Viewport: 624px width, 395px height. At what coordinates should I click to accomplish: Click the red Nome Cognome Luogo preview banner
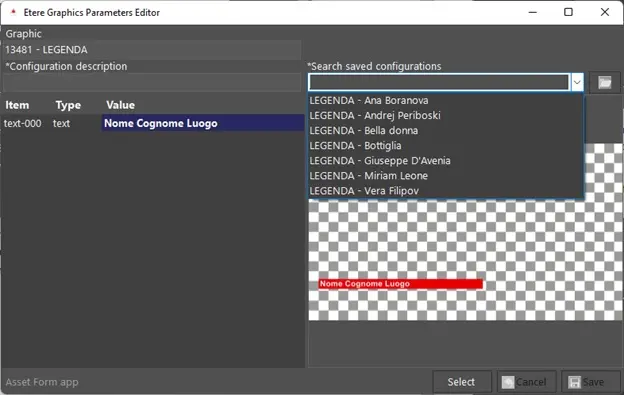tap(400, 284)
